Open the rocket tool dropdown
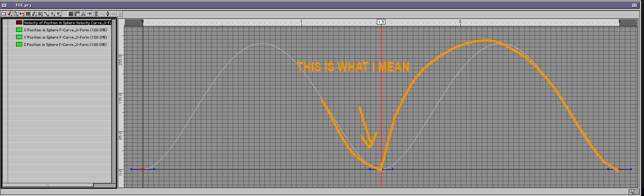The height and width of the screenshot is (196, 644). tap(10, 14)
